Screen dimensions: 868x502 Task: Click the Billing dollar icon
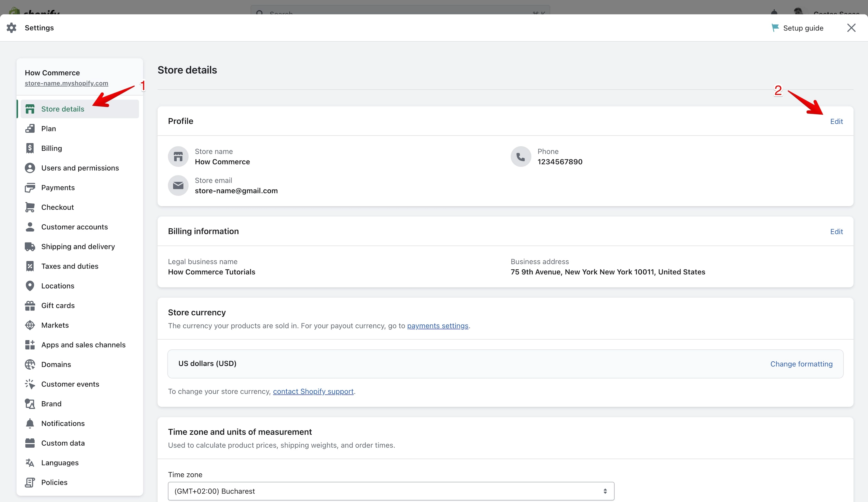pos(30,148)
